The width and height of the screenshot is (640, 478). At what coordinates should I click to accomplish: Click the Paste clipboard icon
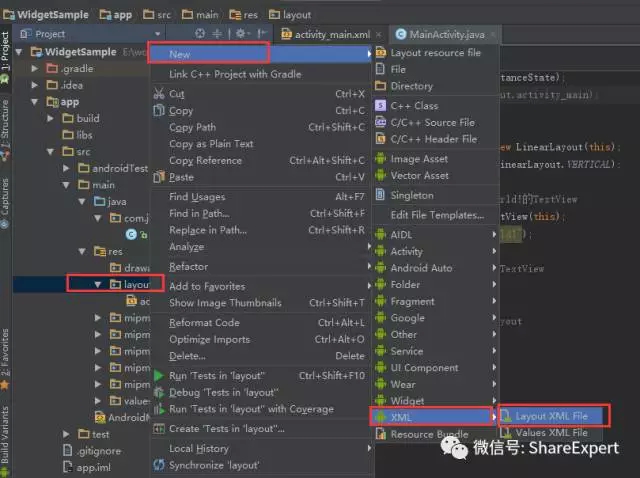point(159,177)
